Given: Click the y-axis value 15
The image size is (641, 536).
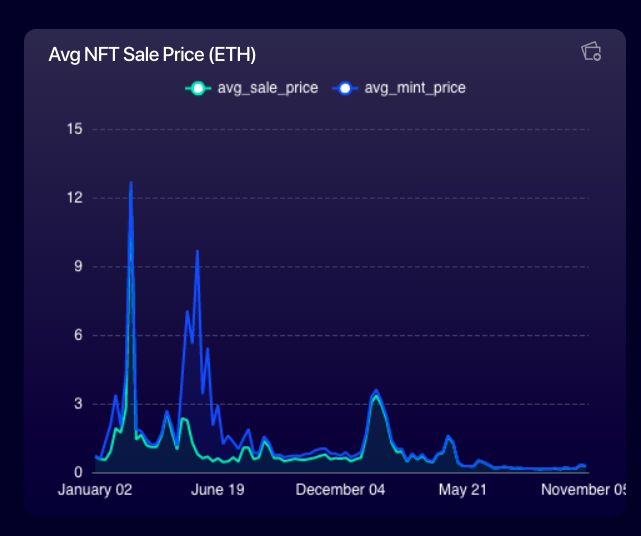Looking at the screenshot, I should click(75, 129).
